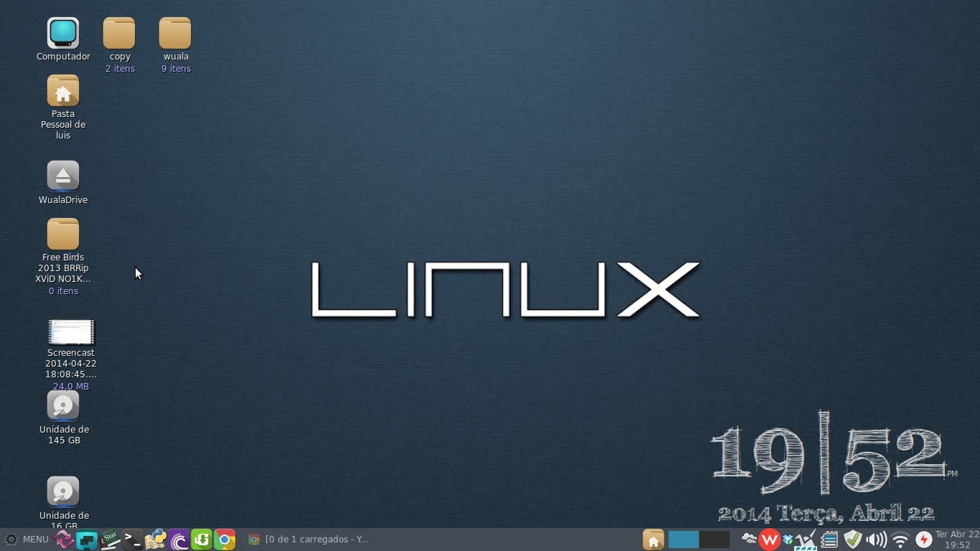Select the WualaDrive eject icon
The image size is (980, 551).
tap(63, 176)
